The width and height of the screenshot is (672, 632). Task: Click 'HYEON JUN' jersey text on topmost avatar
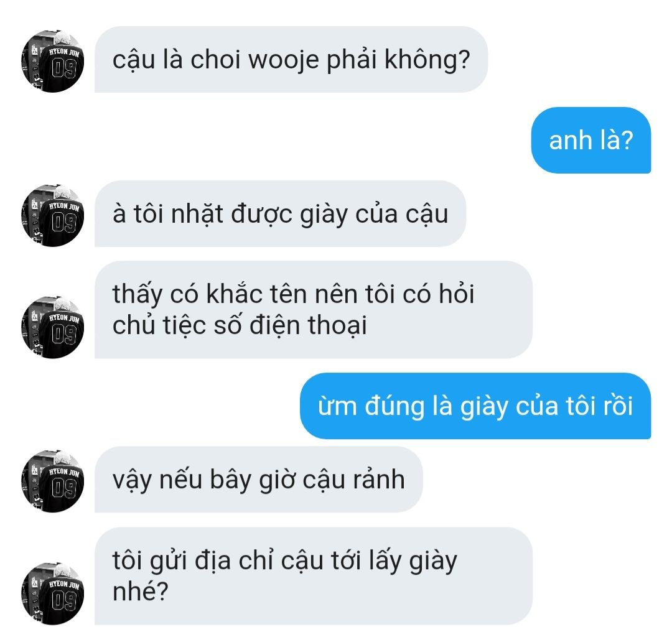click(x=64, y=52)
